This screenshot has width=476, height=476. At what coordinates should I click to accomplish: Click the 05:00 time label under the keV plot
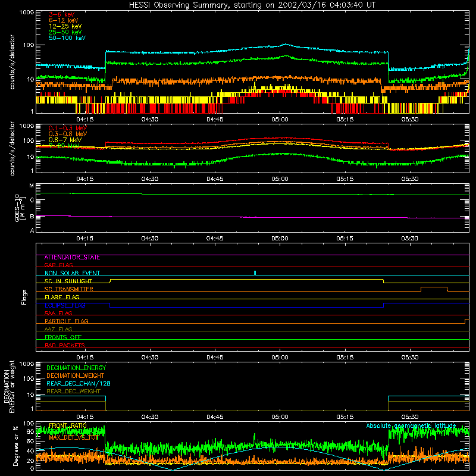click(x=280, y=120)
